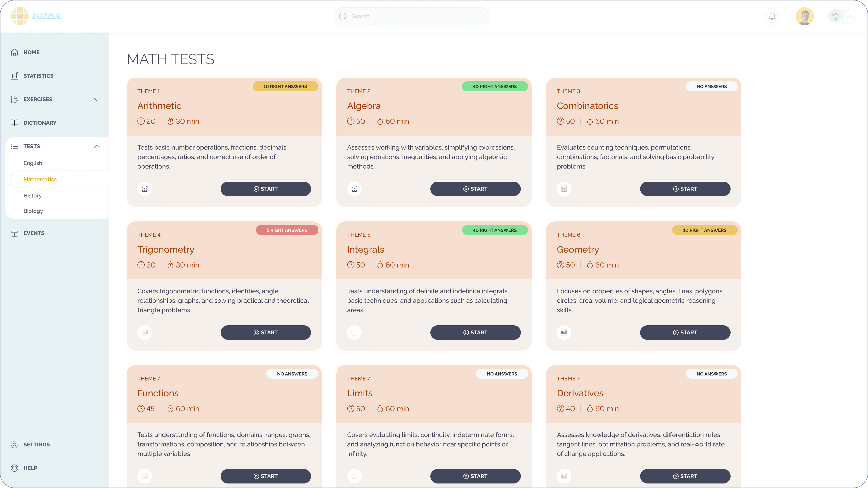Viewport: 868px width, 488px height.
Task: Start the Integrals test
Action: (x=475, y=332)
